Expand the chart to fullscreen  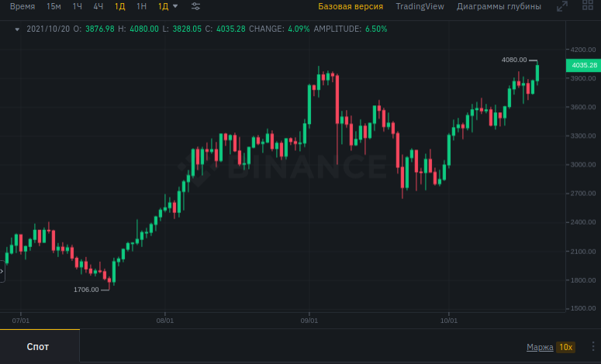point(562,6)
